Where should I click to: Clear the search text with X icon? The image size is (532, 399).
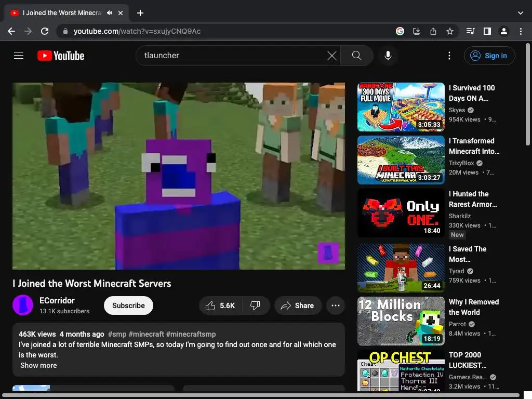332,56
